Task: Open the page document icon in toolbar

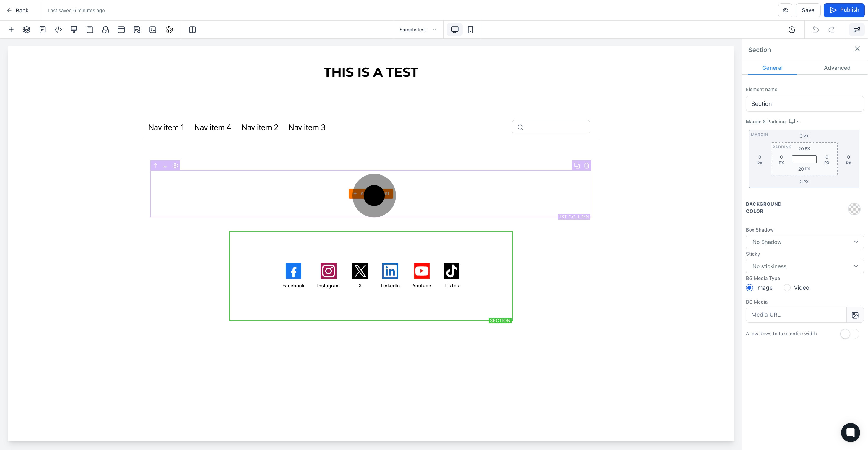Action: (x=43, y=30)
